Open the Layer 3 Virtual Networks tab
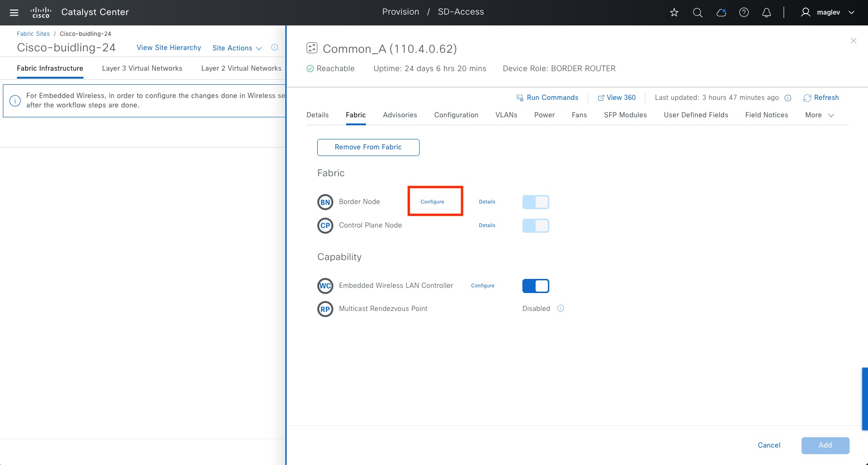This screenshot has width=868, height=465. 142,68
